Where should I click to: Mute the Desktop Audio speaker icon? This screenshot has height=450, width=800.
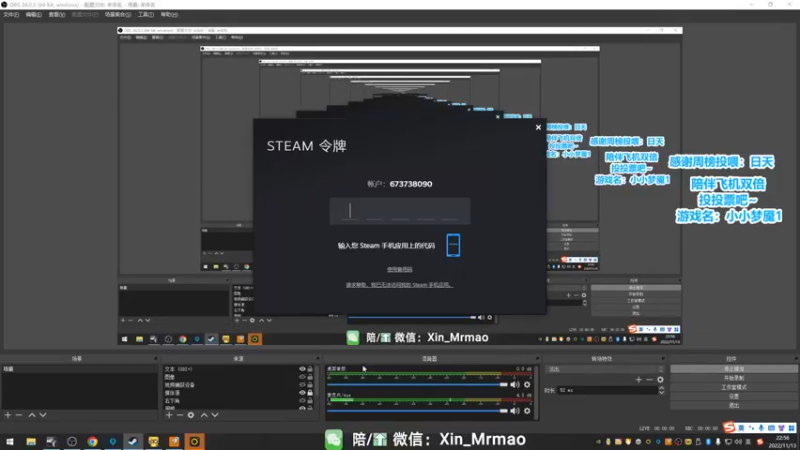tap(515, 385)
